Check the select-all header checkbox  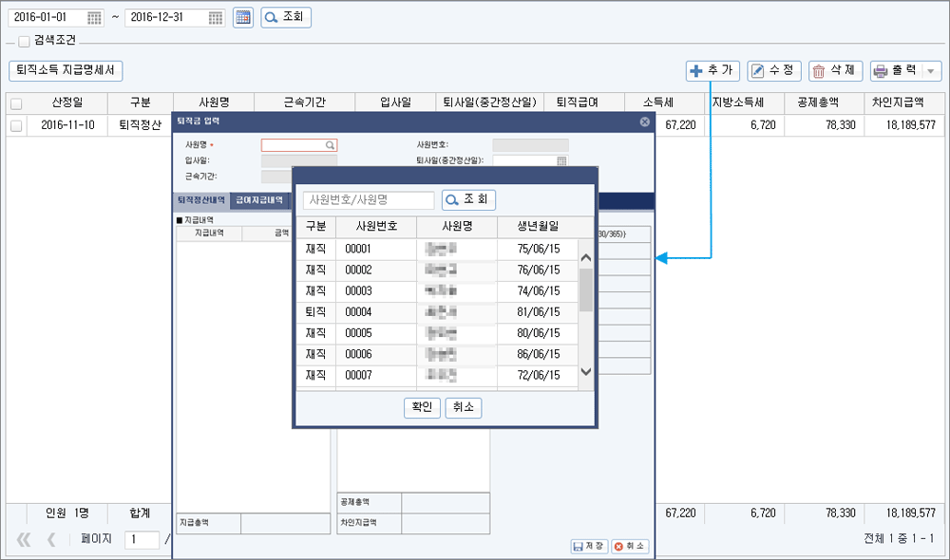[16, 103]
